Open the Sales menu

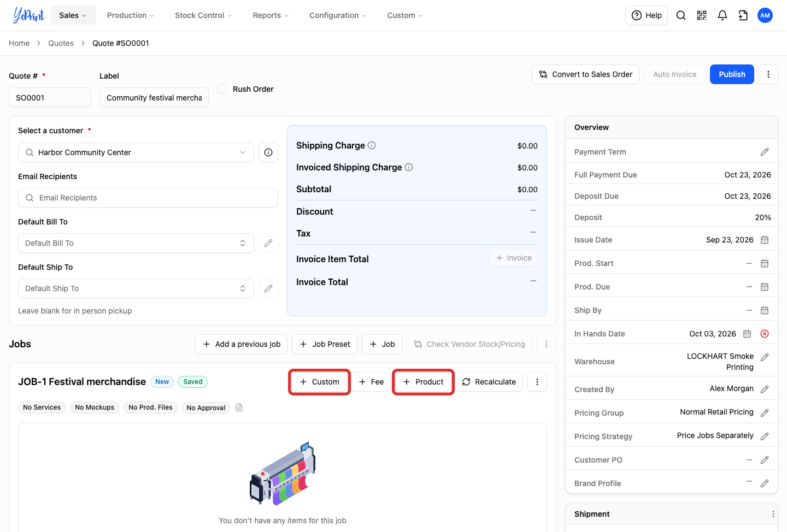(73, 15)
